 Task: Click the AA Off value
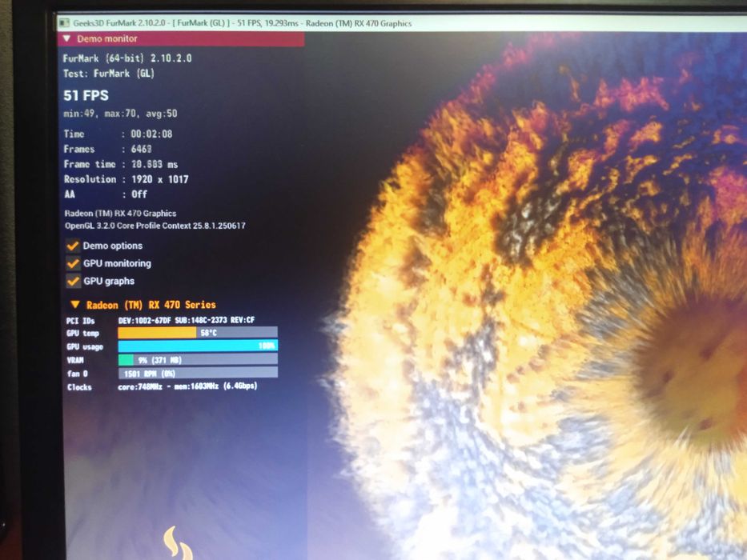(x=139, y=194)
